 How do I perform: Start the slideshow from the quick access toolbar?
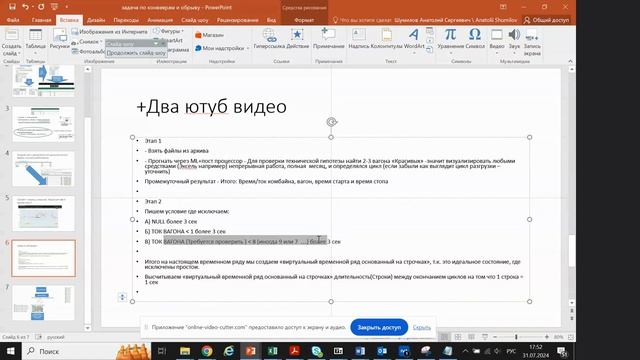[x=54, y=7]
